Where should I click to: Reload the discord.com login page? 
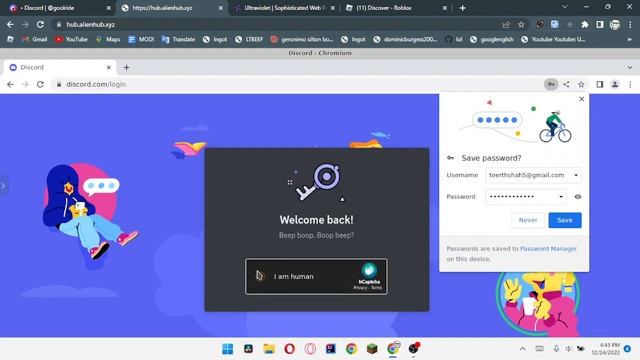tap(40, 84)
